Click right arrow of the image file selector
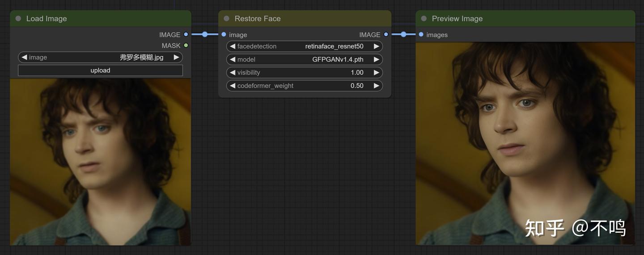The image size is (644, 255). pyautogui.click(x=177, y=57)
